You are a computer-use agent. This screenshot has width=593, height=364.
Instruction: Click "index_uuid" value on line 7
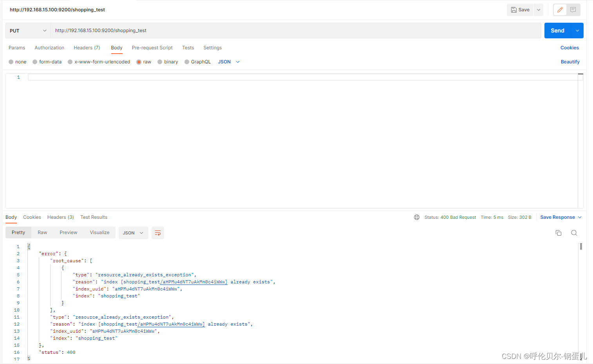[x=146, y=289]
